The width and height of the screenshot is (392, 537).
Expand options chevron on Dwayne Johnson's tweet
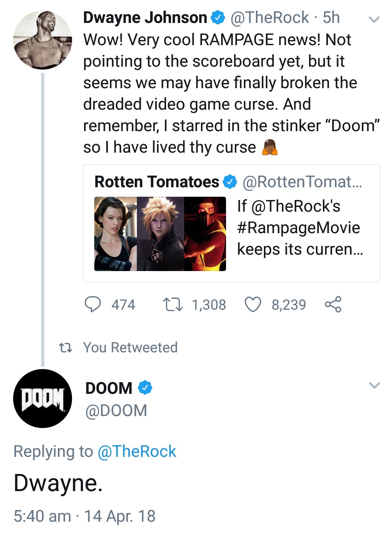coord(374,19)
